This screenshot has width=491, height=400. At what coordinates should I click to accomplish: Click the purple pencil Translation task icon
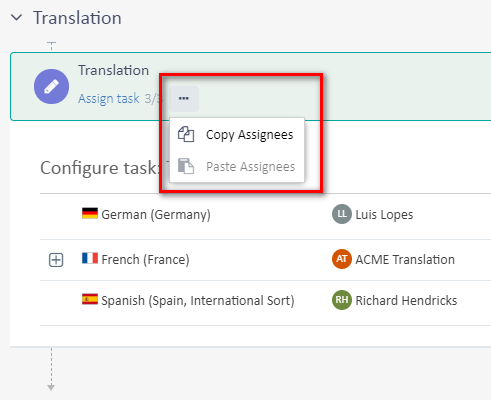point(51,87)
